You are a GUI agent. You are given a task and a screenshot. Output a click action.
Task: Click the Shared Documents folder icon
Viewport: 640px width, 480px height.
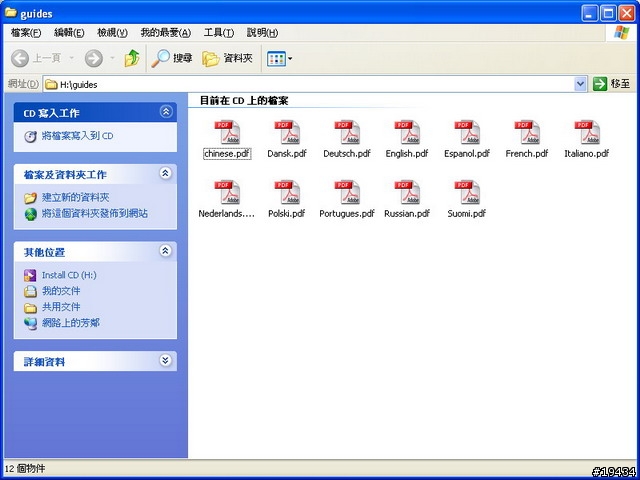point(31,308)
